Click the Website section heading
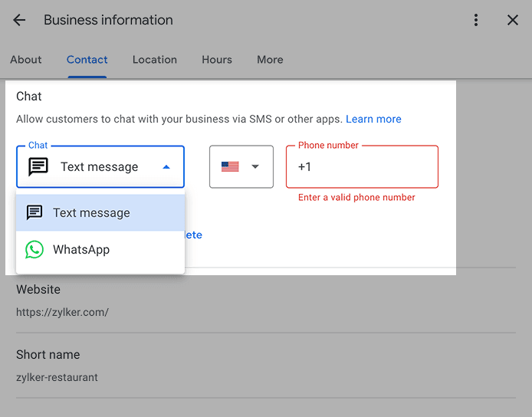Image resolution: width=532 pixels, height=417 pixels. tap(38, 290)
